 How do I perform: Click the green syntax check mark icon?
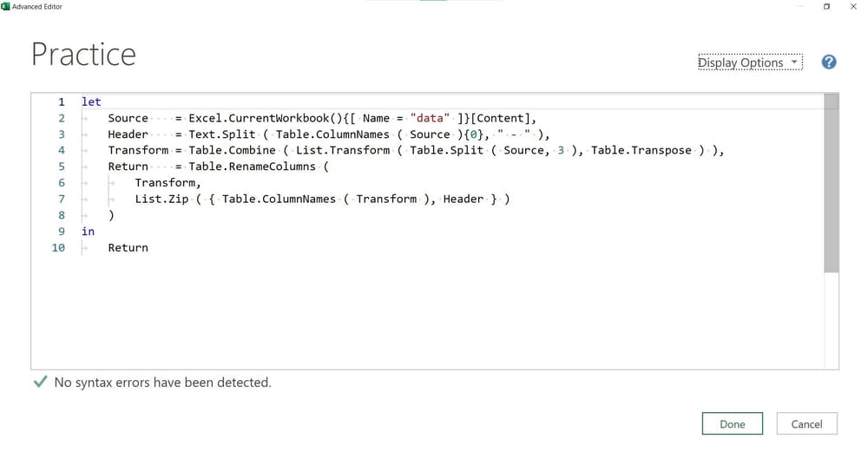(x=41, y=382)
